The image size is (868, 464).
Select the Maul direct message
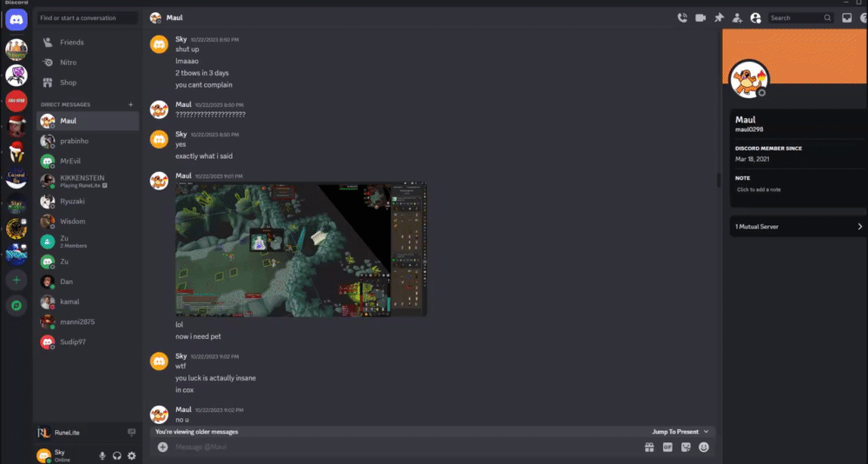[88, 121]
